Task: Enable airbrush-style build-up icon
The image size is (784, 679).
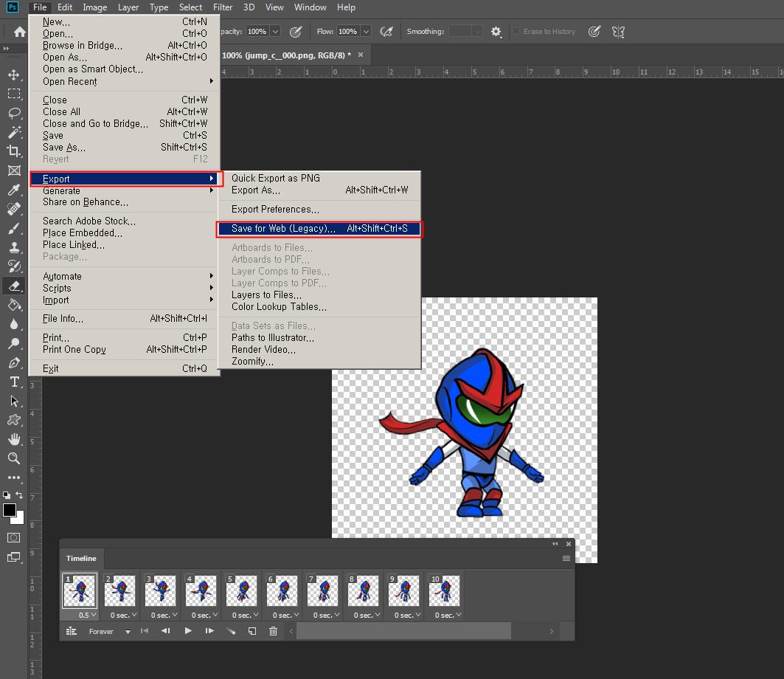Action: (x=386, y=32)
